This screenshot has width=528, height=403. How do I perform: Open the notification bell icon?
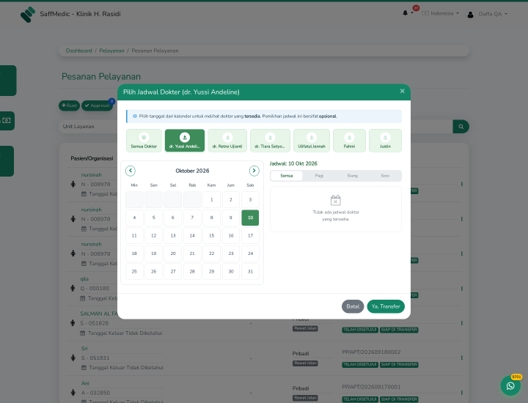[x=405, y=13]
